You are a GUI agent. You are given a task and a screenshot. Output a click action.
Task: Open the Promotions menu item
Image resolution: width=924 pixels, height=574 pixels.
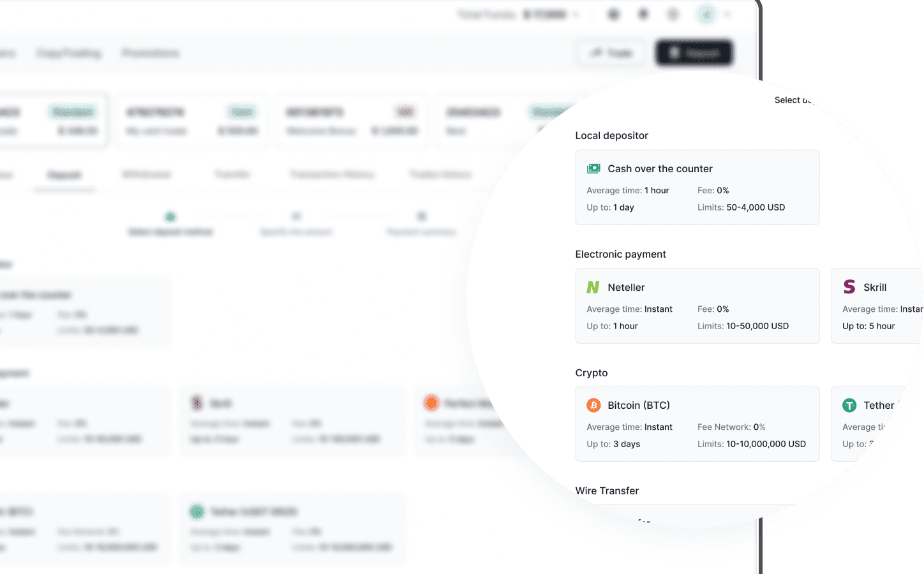(x=151, y=53)
